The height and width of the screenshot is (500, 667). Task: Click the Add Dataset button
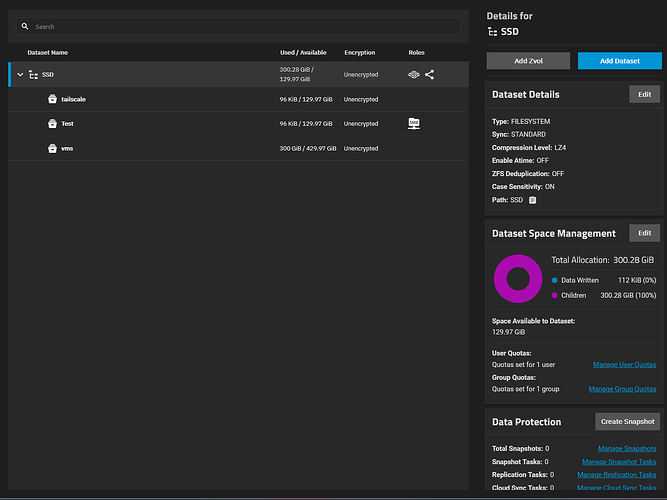coord(619,61)
